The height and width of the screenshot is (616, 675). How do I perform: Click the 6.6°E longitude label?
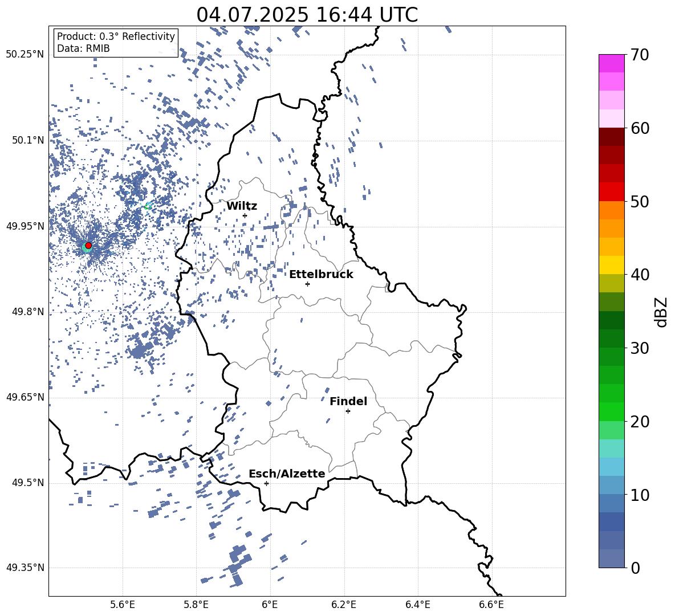click(x=491, y=605)
